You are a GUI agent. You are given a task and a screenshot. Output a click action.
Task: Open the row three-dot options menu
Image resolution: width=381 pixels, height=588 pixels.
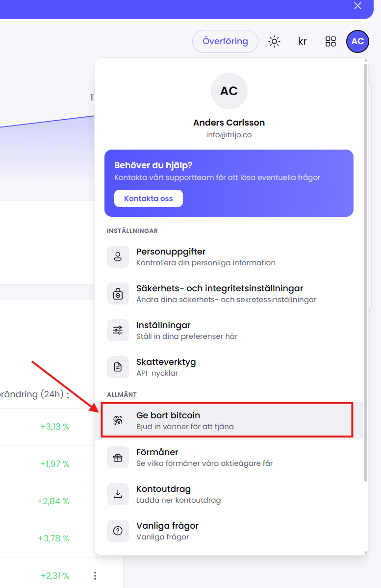pyautogui.click(x=95, y=576)
